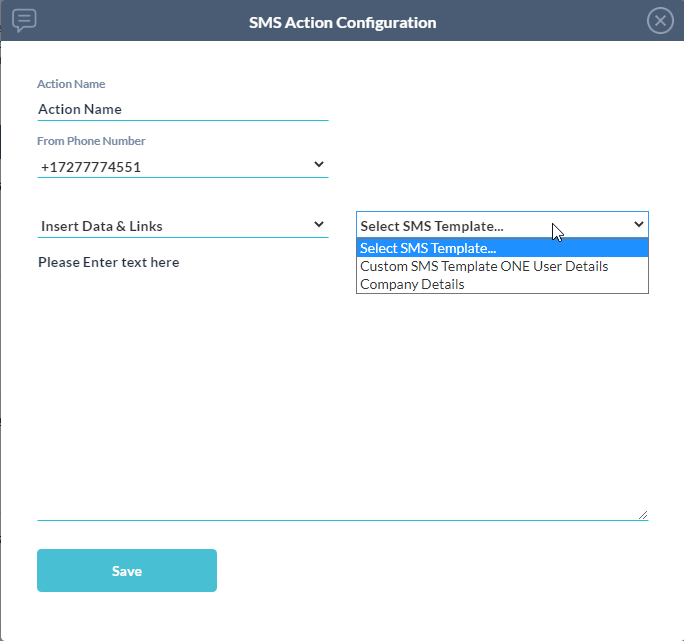Pick the Company Details template option

[x=412, y=284]
